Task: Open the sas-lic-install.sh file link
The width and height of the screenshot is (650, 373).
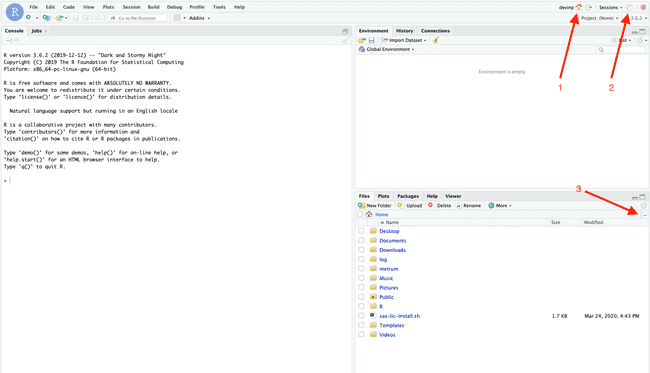Action: pos(399,316)
